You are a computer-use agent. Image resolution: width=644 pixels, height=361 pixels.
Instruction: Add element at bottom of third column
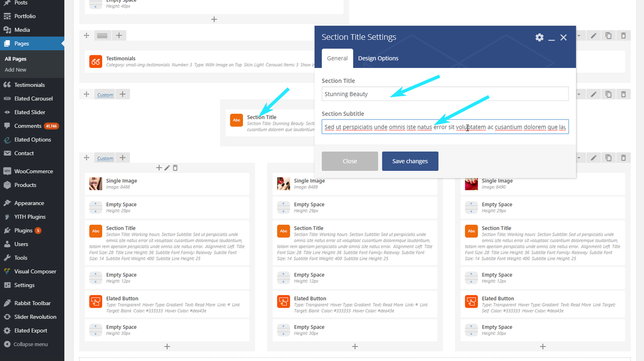542,346
